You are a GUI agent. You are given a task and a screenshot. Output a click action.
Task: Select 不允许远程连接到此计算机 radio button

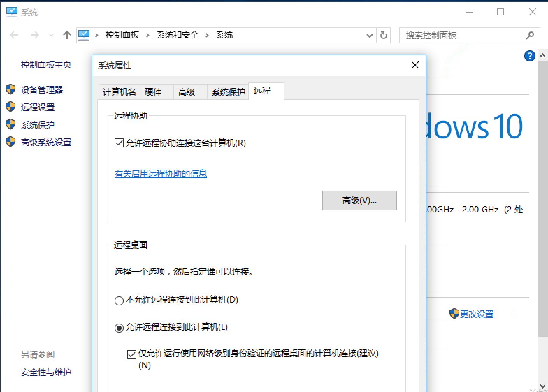[x=119, y=300]
